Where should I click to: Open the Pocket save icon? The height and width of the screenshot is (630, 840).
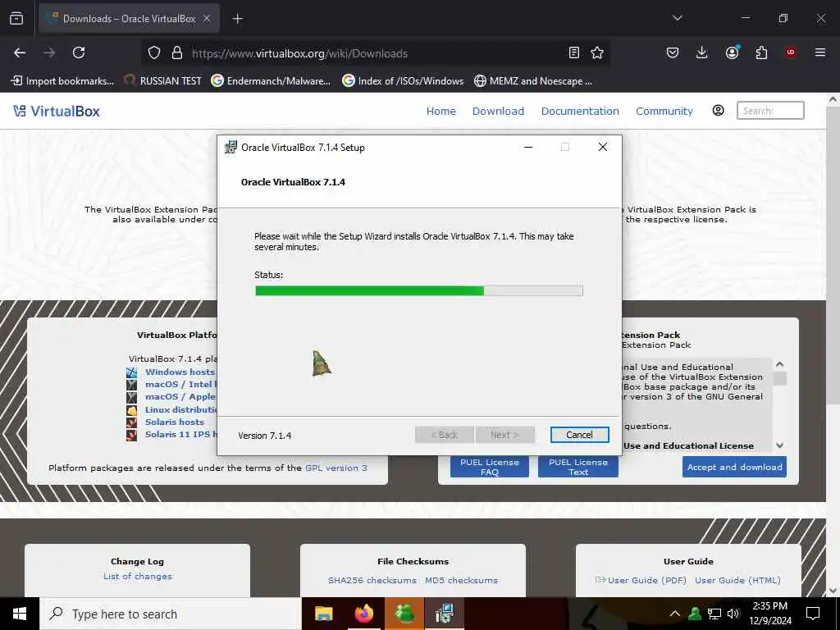(673, 52)
